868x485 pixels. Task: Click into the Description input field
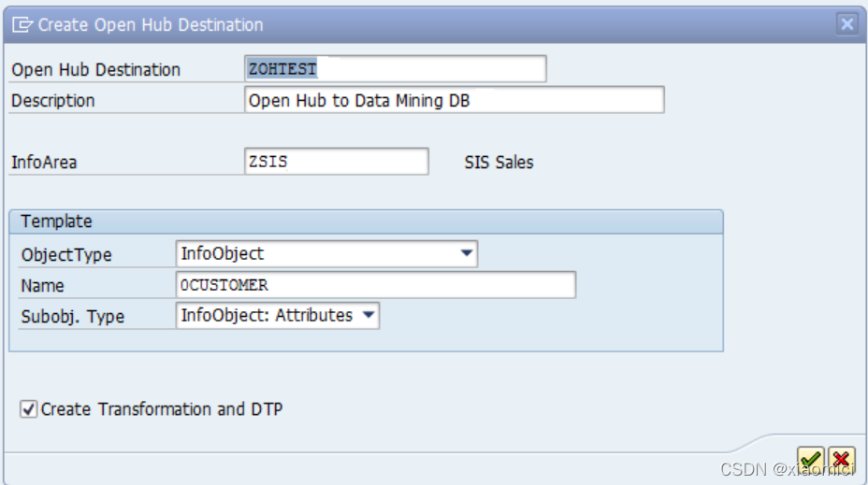click(454, 100)
